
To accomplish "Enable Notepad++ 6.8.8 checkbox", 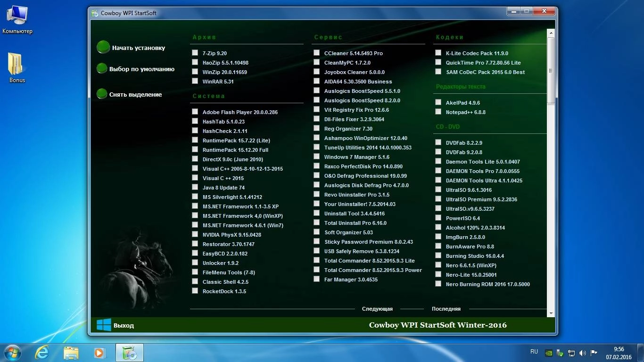I will (x=438, y=112).
